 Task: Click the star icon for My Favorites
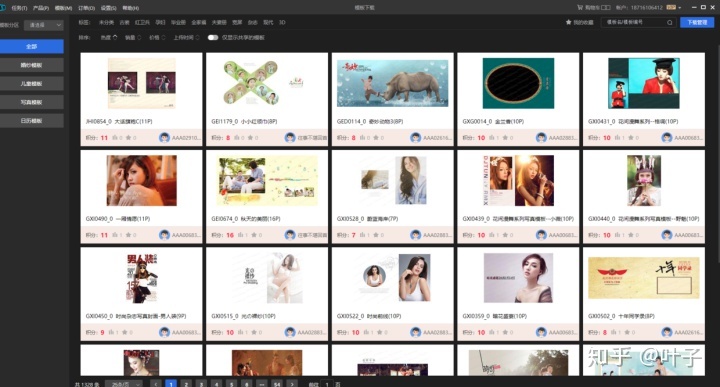tap(568, 22)
